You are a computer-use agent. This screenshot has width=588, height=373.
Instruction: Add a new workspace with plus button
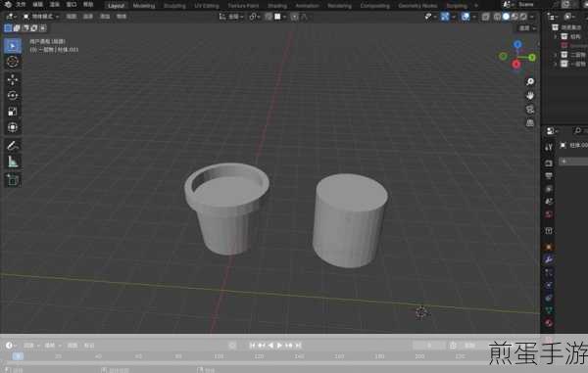476,6
